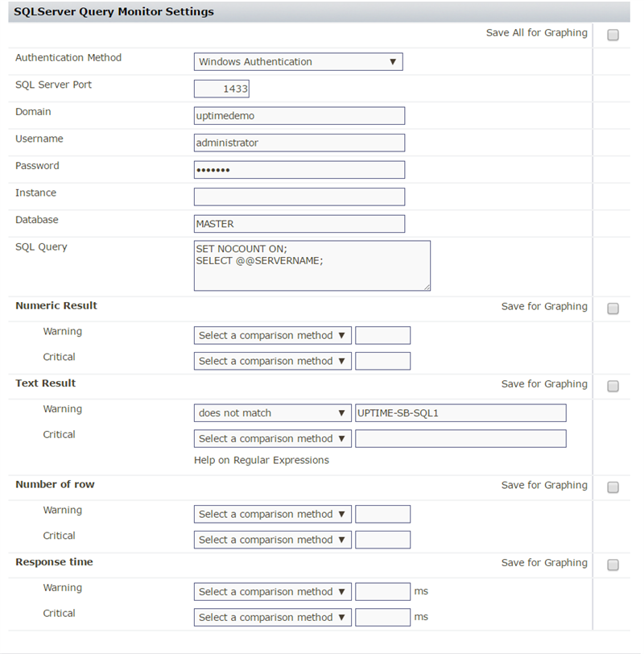Open Text Result Critical comparison dropdown

273,439
